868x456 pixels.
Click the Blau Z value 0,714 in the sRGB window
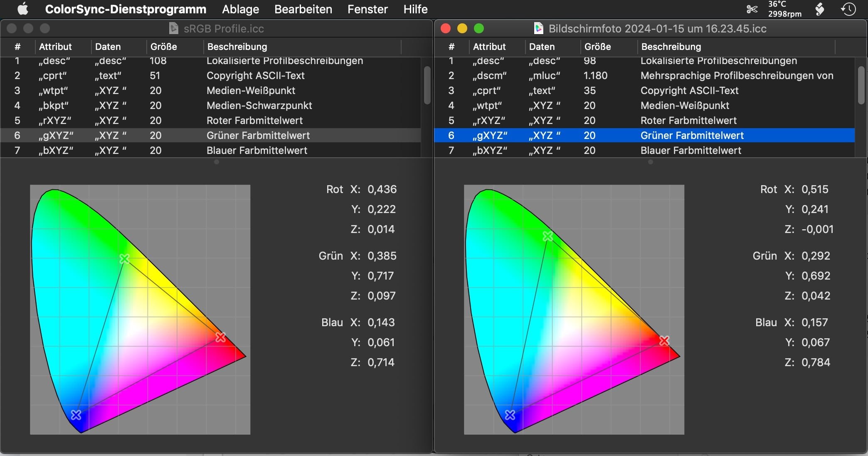[x=381, y=362]
